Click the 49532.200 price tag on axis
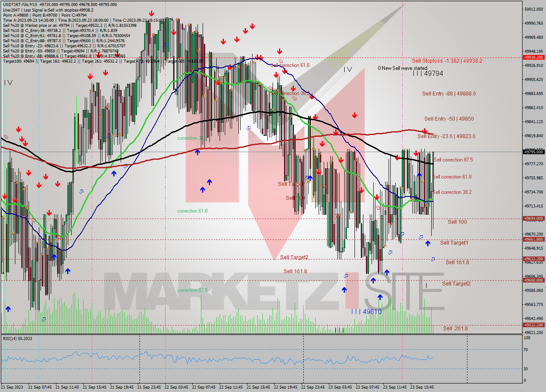Screen dimensions: 546x392 click(533, 325)
